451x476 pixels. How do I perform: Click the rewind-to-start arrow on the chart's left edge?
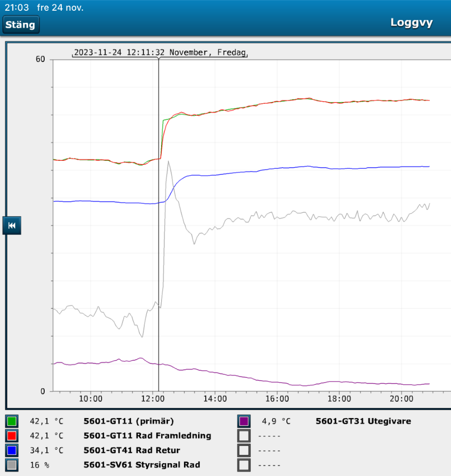tap(12, 226)
